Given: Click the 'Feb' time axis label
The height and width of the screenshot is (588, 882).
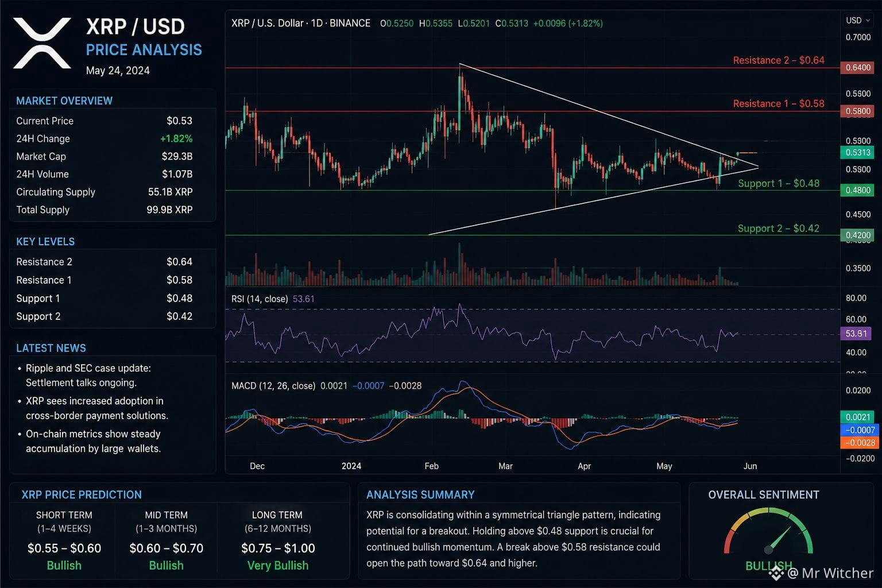Looking at the screenshot, I should click(x=432, y=466).
